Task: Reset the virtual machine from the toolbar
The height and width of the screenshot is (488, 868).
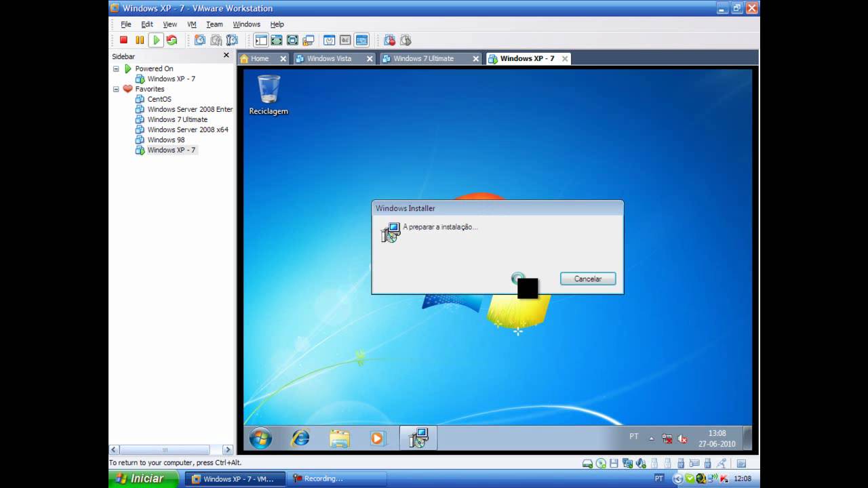Action: [x=172, y=40]
